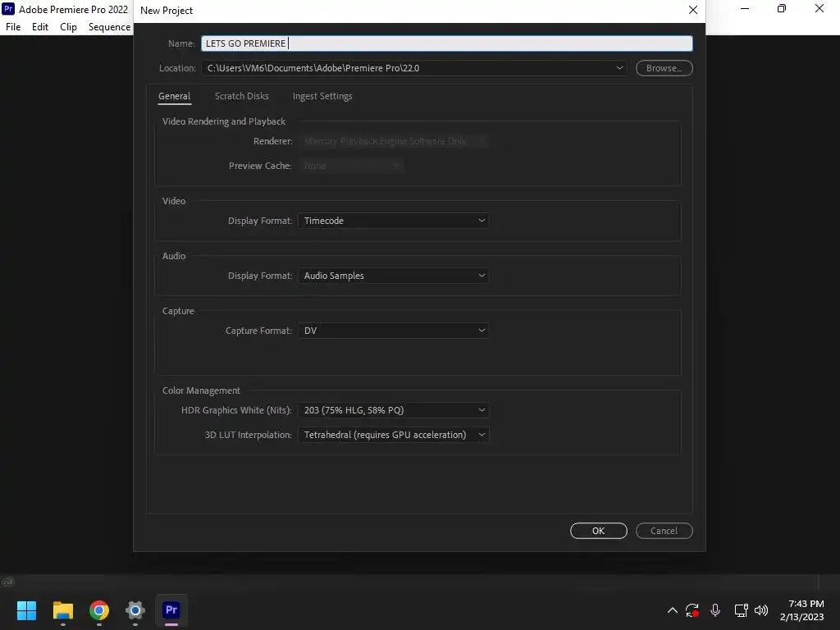Open the Capture Format DV dropdown
The height and width of the screenshot is (630, 840).
point(393,331)
